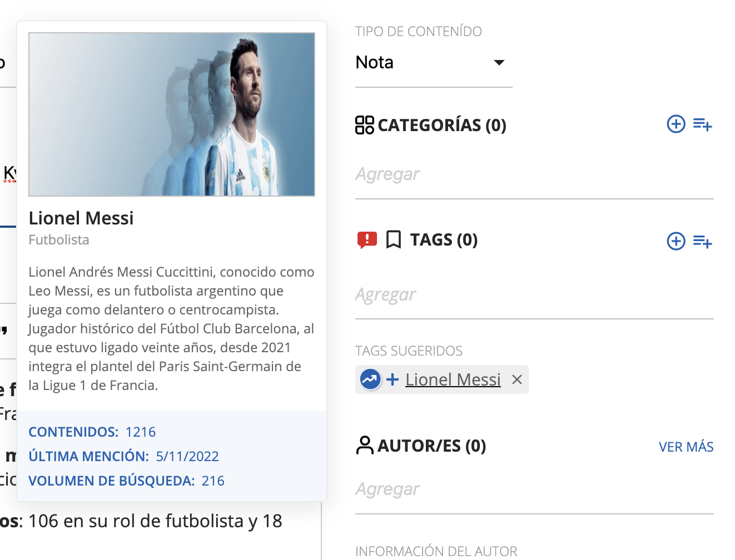Click the Autor/es person icon
Image resolution: width=735 pixels, height=560 pixels.
pos(365,446)
